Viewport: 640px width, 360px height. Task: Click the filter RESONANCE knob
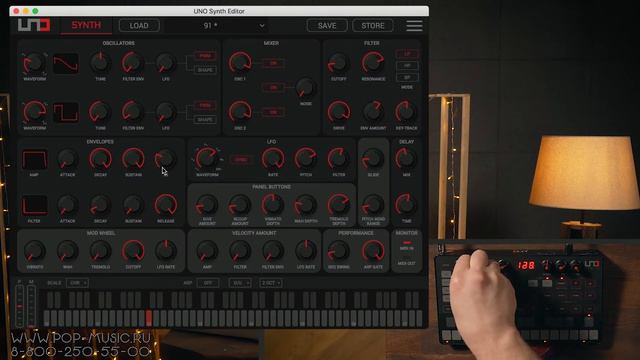pyautogui.click(x=373, y=62)
